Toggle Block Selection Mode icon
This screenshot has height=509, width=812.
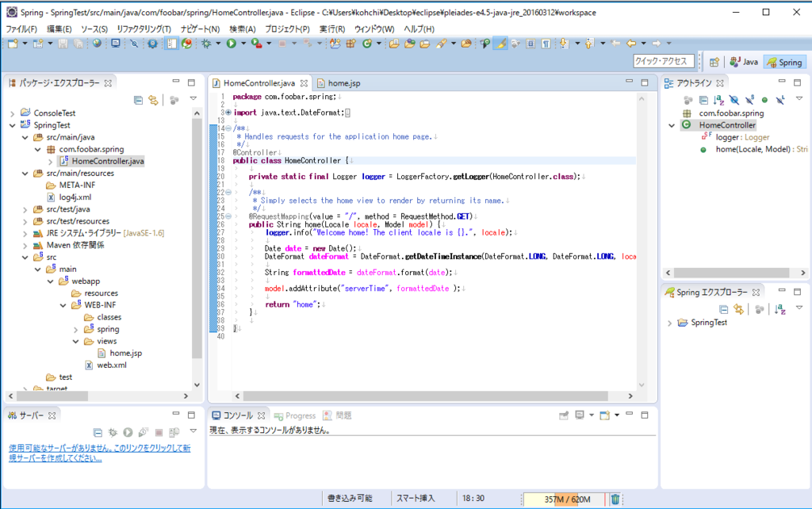pos(530,44)
